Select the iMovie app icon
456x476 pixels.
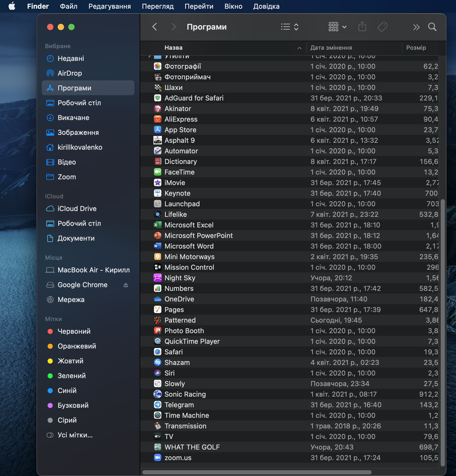(158, 183)
